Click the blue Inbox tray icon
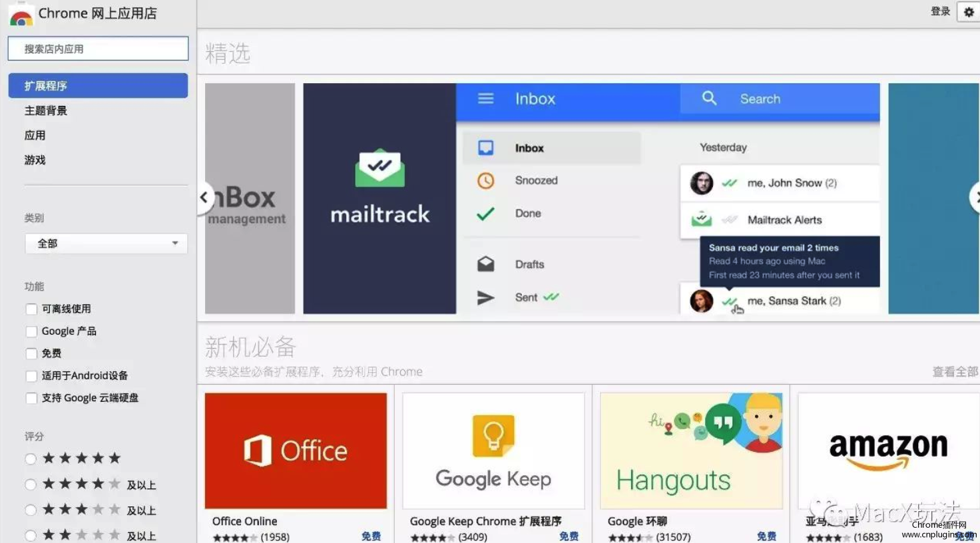 coord(486,148)
